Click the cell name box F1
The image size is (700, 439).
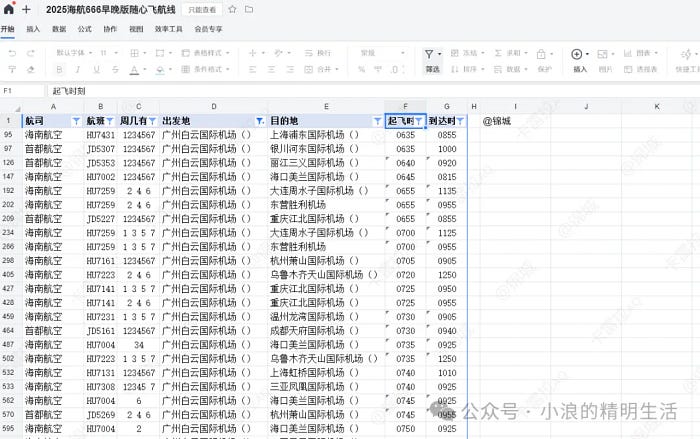click(x=22, y=91)
